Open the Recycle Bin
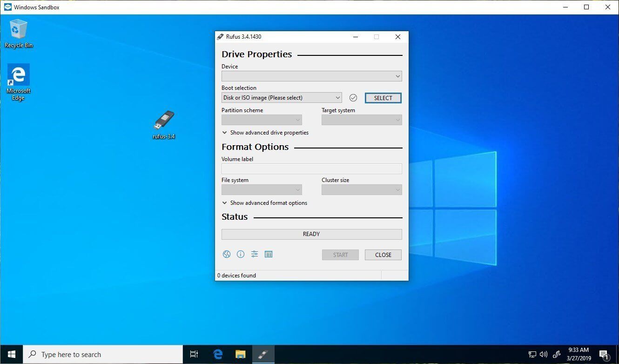The width and height of the screenshot is (619, 364). 19,30
